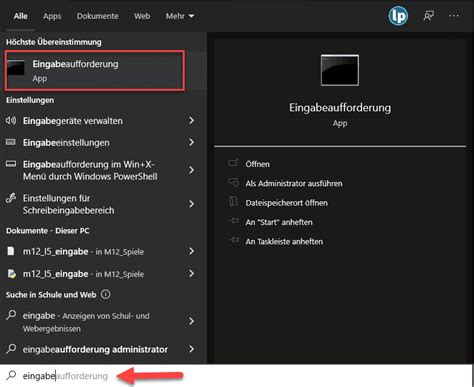The width and height of the screenshot is (474, 387).
Task: Expand arrow for Schreibeingabebereich setting
Action: click(x=191, y=204)
